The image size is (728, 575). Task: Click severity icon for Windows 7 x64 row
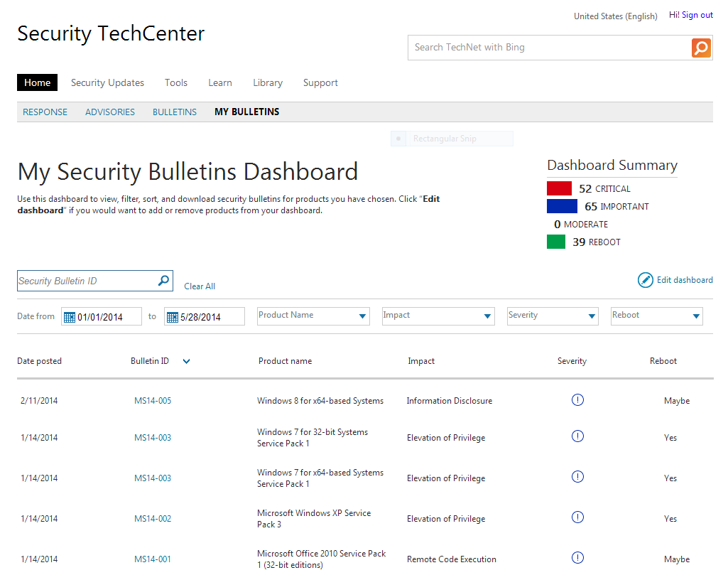point(577,476)
